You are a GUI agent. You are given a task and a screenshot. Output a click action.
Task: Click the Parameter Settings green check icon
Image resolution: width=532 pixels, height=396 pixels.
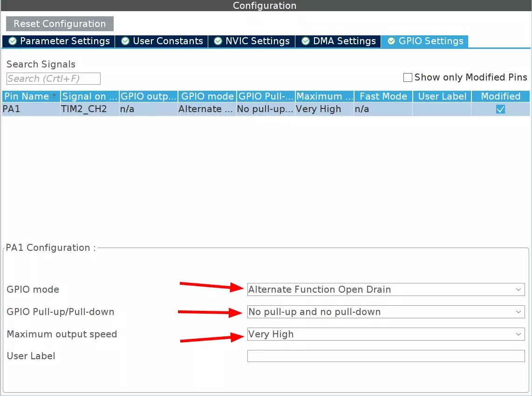13,41
